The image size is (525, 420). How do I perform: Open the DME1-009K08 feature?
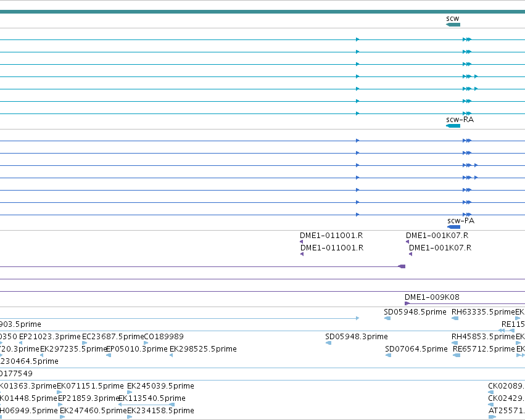(432, 297)
